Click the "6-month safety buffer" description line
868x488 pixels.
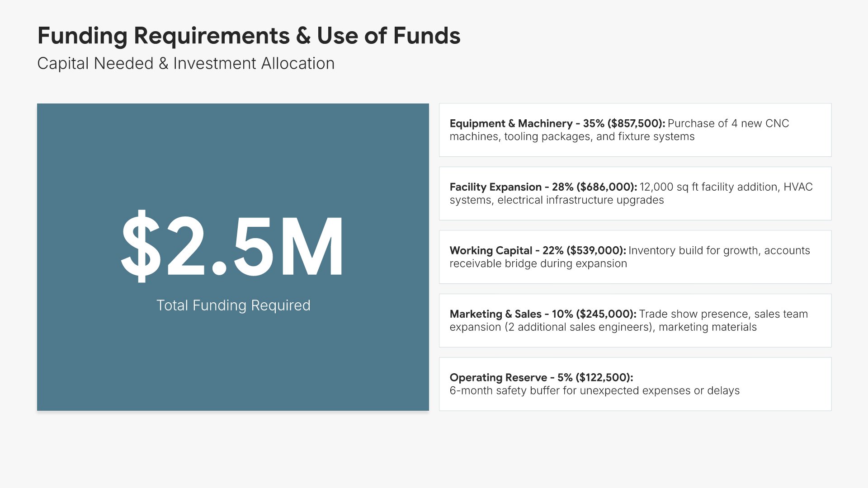pyautogui.click(x=594, y=391)
